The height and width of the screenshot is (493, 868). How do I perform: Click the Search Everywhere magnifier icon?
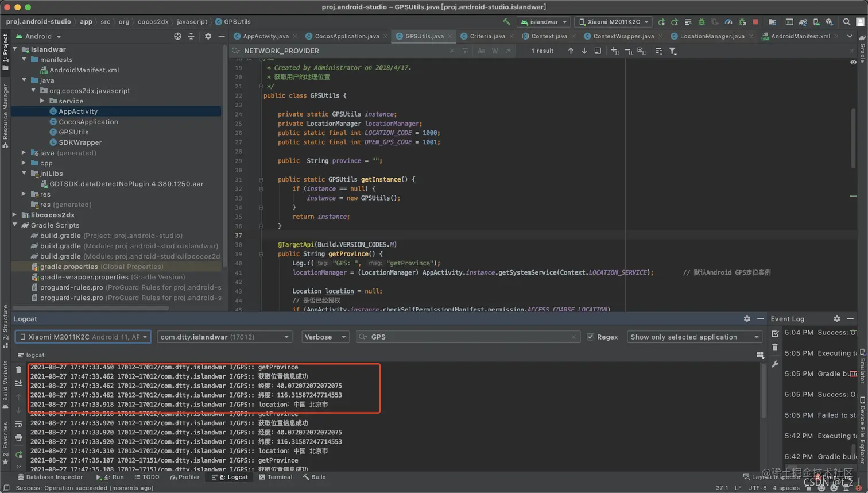pyautogui.click(x=846, y=22)
